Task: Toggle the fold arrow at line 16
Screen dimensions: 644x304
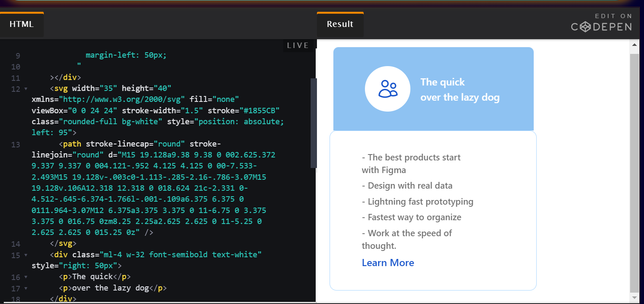Action: point(26,277)
